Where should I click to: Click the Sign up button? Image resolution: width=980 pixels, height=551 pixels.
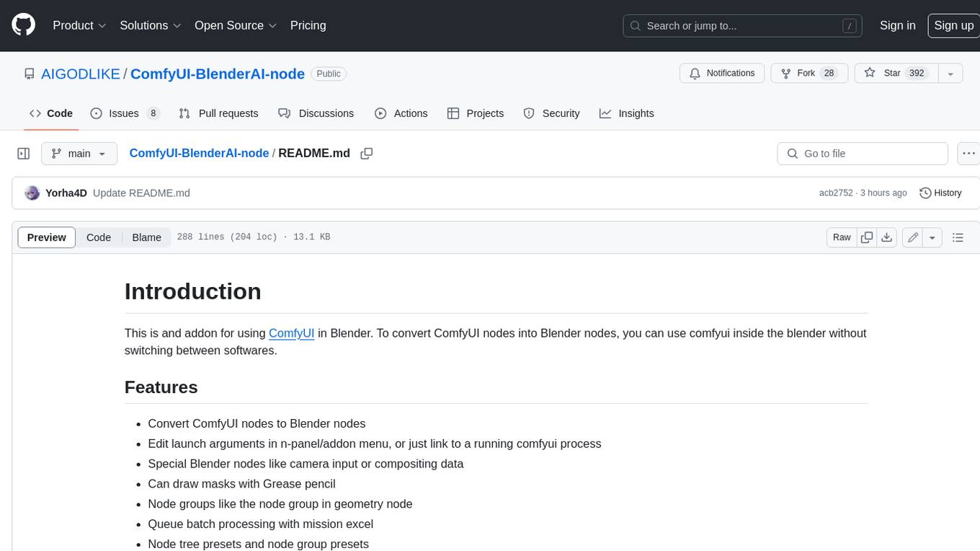pos(953,25)
